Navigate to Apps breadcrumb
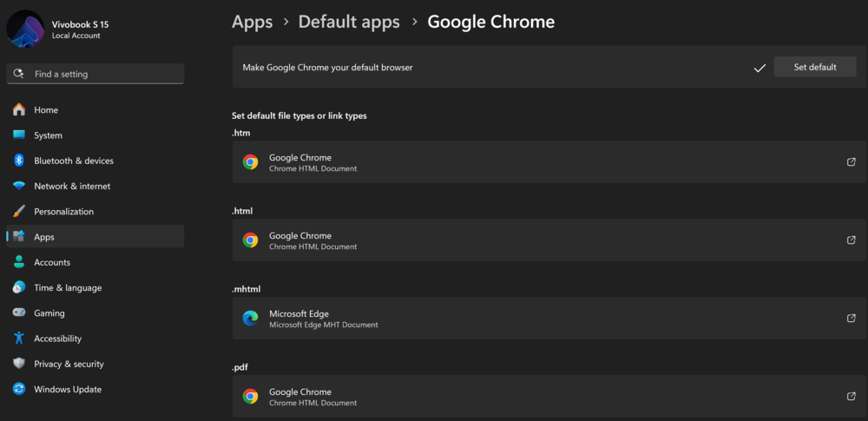 pyautogui.click(x=253, y=23)
